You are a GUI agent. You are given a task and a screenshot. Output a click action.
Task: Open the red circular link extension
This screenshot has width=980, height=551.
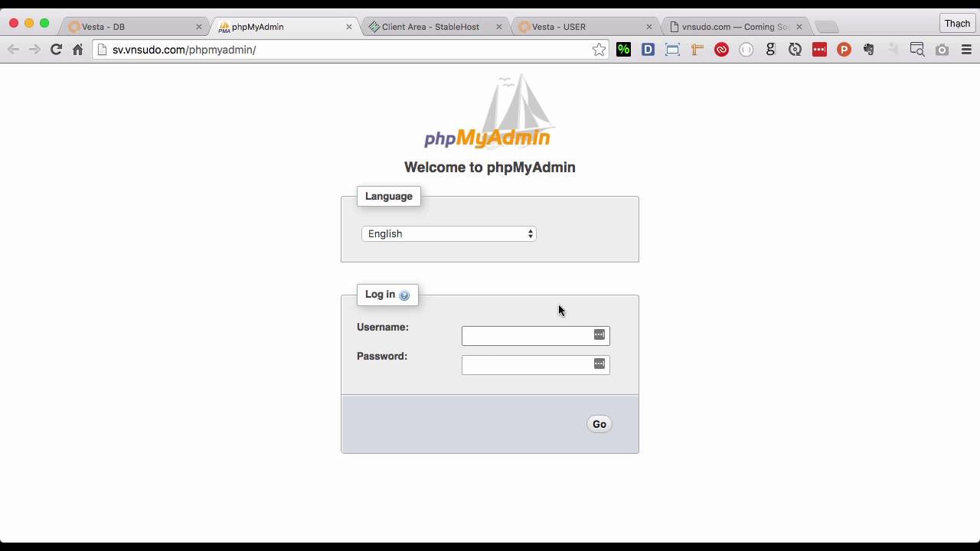tap(721, 50)
